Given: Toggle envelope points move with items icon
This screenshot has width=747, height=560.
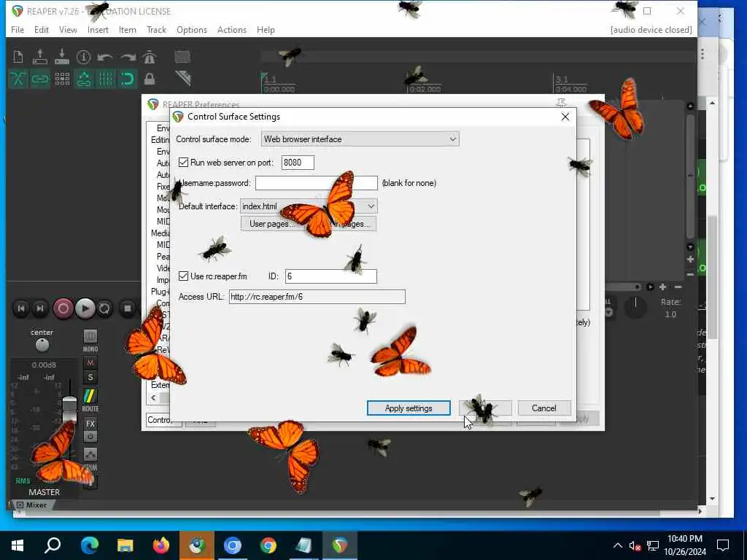Looking at the screenshot, I should (x=84, y=79).
